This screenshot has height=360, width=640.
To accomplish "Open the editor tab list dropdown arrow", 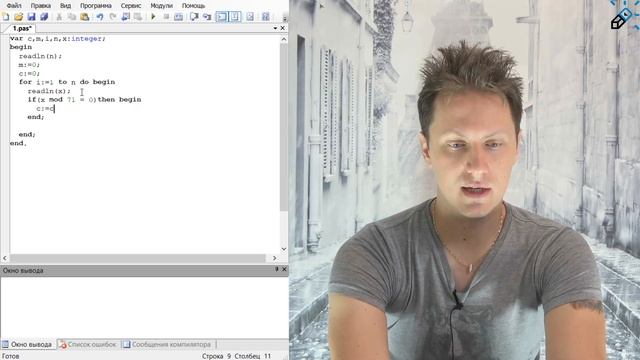I will tap(275, 28).
